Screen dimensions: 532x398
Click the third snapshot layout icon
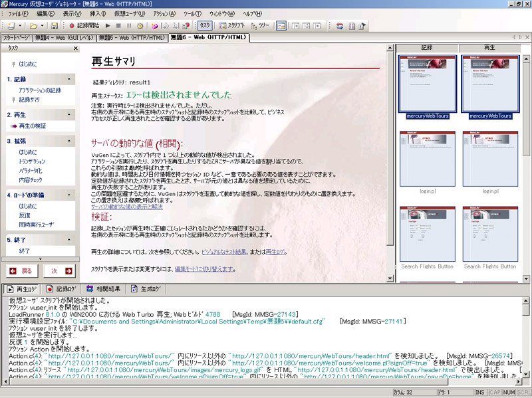point(317,26)
